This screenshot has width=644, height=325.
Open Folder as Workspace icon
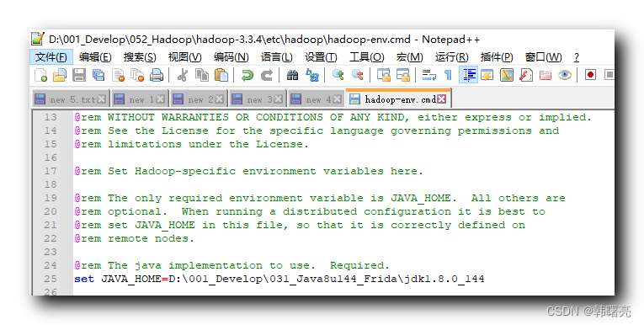546,75
